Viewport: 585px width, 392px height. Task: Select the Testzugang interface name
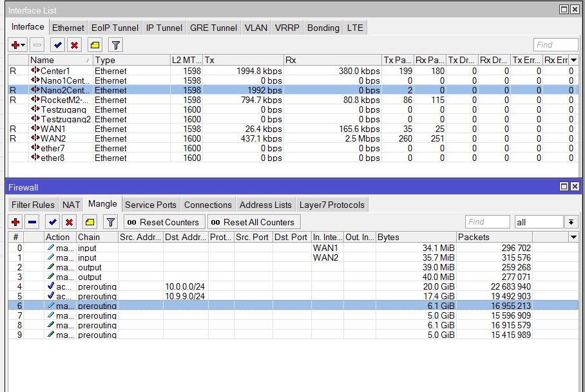click(x=63, y=109)
